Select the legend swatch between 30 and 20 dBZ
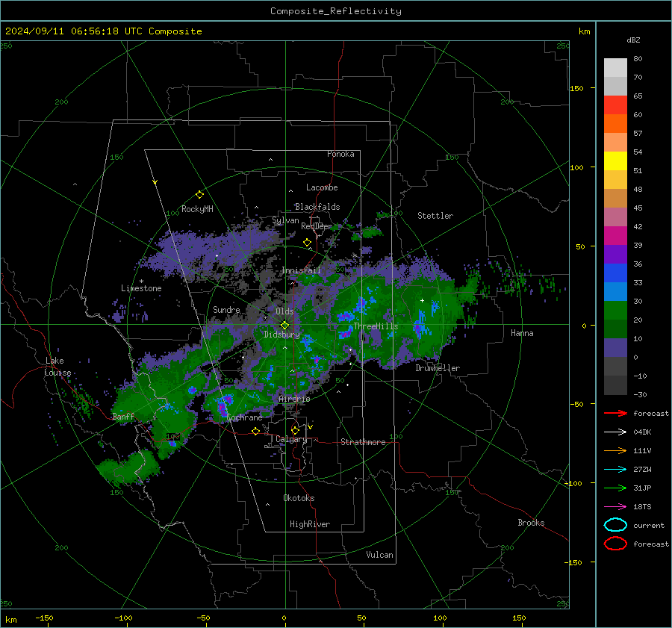The image size is (672, 628). coord(615,311)
